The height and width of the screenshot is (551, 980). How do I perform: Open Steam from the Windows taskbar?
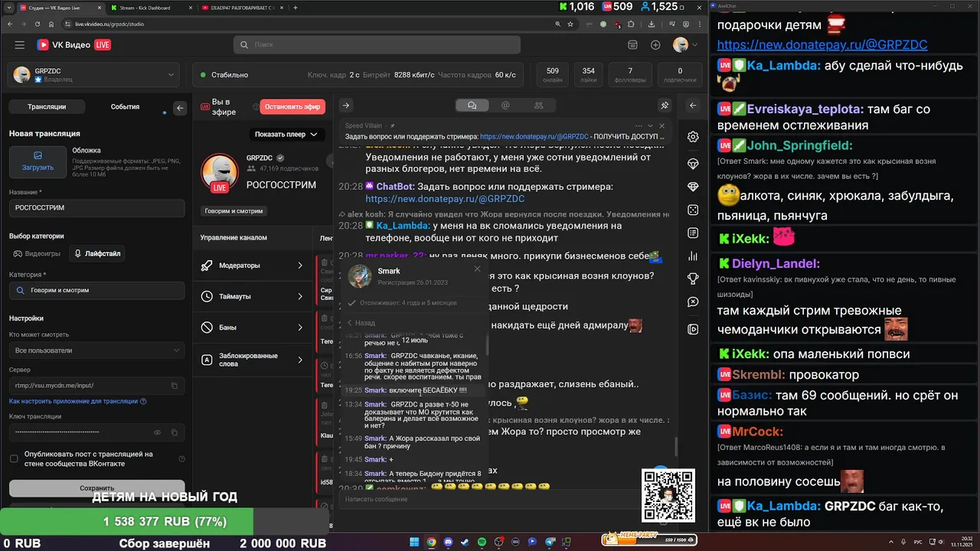[x=465, y=542]
